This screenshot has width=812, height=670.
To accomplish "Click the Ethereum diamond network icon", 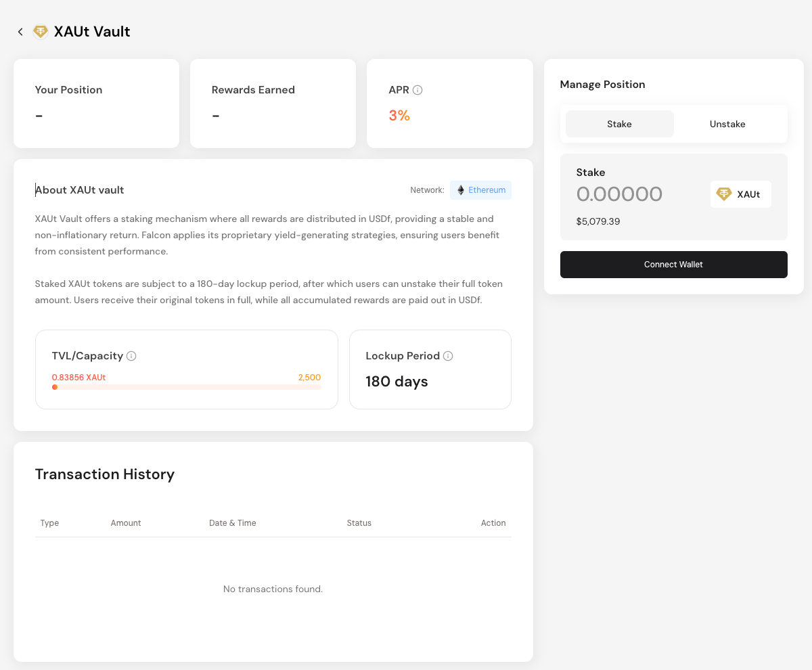I will point(461,190).
